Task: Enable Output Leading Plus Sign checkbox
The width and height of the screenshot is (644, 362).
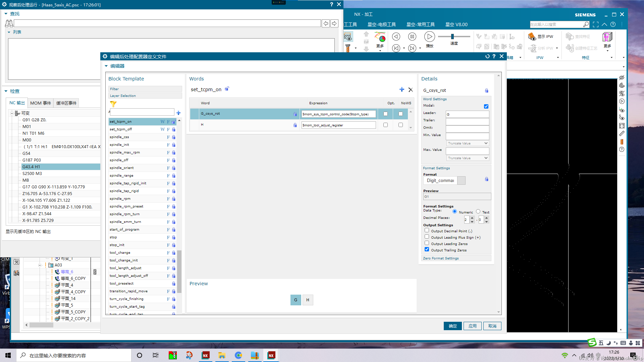Action: pos(427,237)
